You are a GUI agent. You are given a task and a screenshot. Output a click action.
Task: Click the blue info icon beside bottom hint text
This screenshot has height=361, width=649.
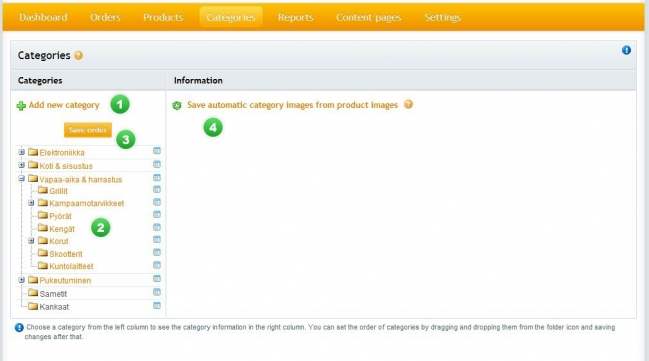(x=19, y=327)
